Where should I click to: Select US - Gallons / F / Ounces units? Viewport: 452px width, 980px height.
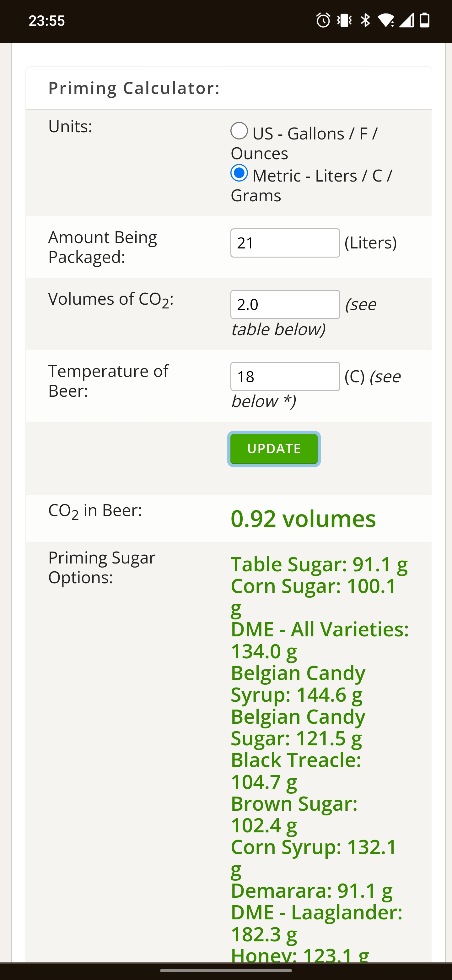click(239, 131)
